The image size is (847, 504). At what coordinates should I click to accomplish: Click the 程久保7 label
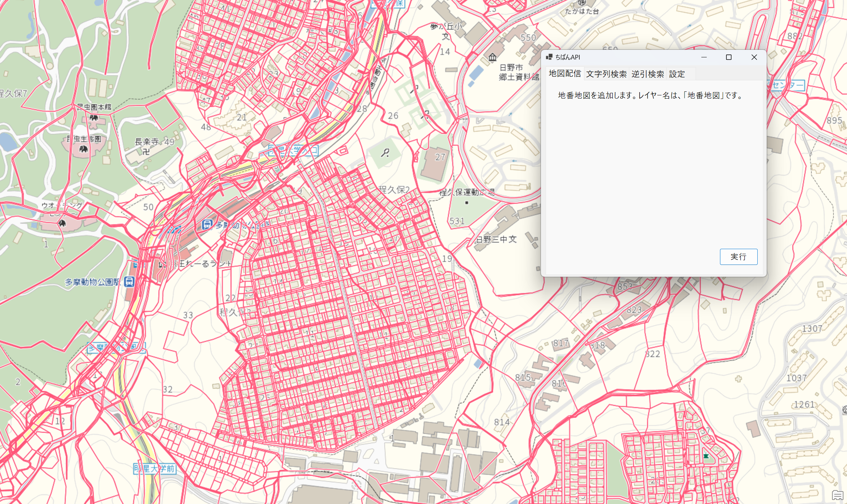tap(14, 94)
